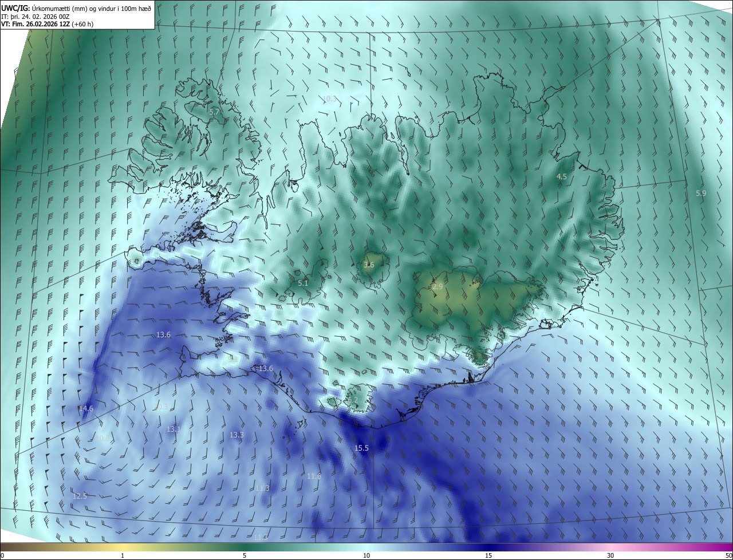Click the 5.7 value over the Westfjords
Viewport: 733px width, 560px height.
coord(214,112)
